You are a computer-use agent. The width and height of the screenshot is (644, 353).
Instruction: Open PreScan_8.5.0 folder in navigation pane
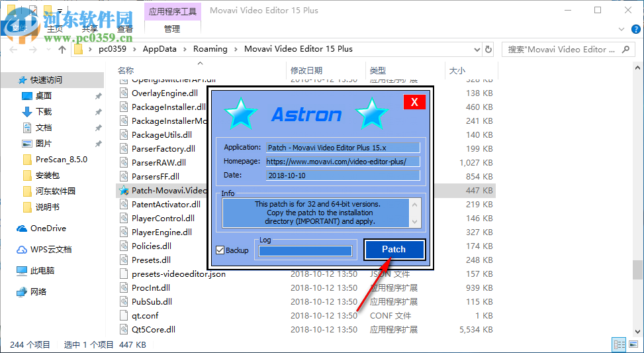point(61,160)
